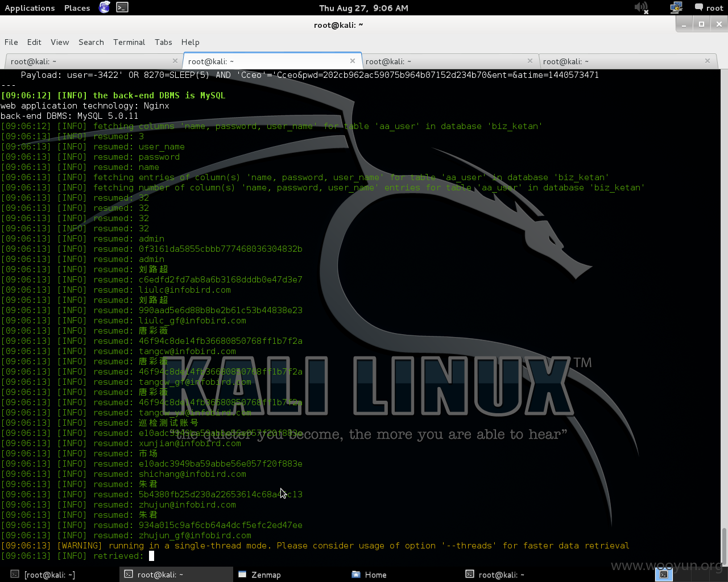
Task: Click hash 0f3161da5855cbbb777468036304832b
Action: click(221, 249)
